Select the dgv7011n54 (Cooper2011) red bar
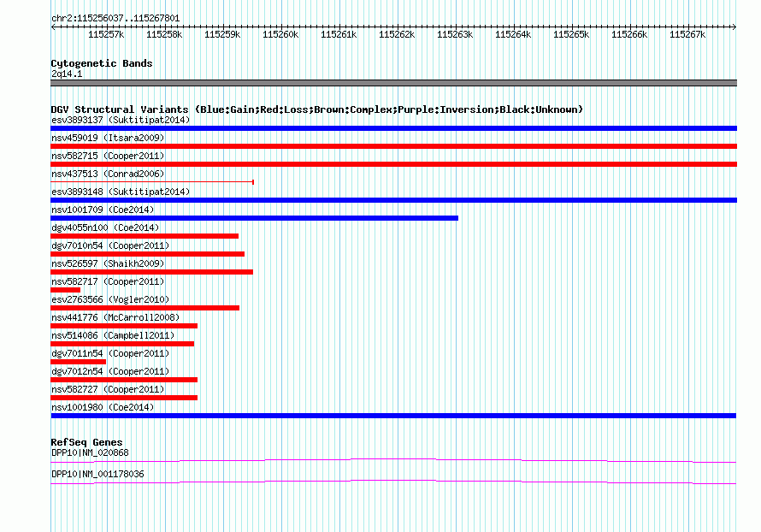Screen dimensions: 761x532 [x=78, y=362]
